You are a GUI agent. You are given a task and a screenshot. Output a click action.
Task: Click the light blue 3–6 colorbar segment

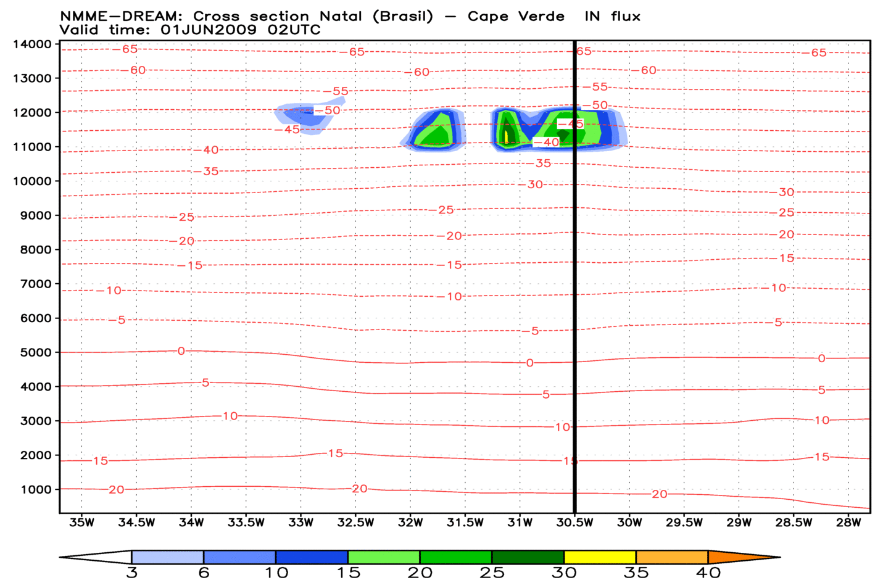167,557
